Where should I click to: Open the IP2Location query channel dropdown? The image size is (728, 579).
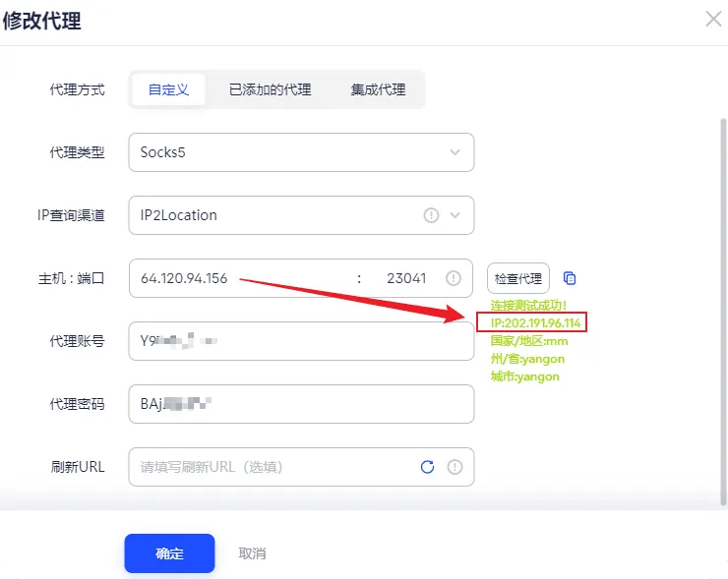[x=301, y=215]
